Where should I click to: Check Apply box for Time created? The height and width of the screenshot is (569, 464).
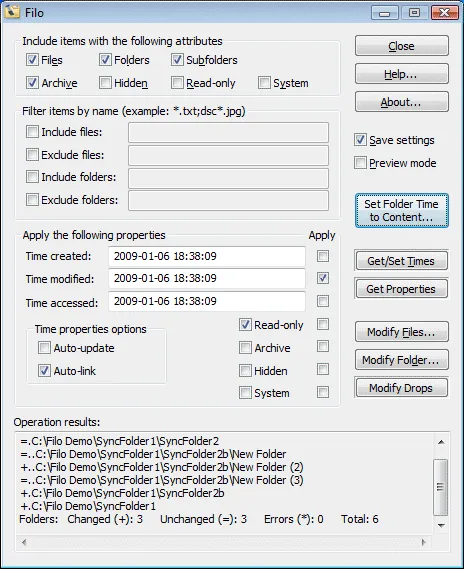(x=323, y=256)
